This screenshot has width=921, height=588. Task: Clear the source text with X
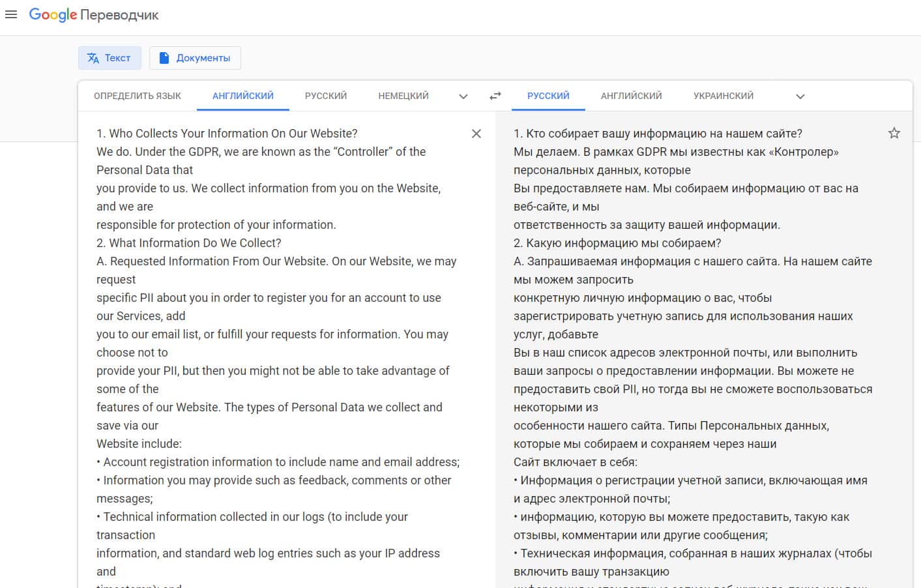pos(476,134)
